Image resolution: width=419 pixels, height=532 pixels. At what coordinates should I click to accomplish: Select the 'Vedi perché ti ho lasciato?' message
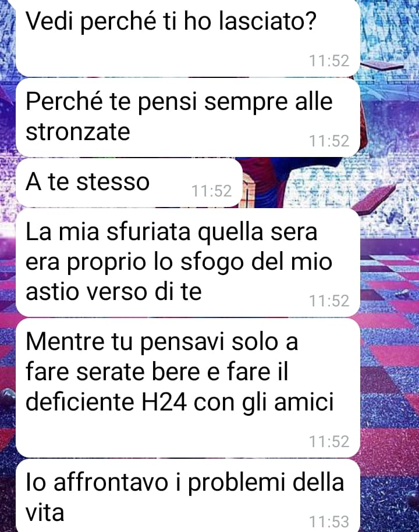[188, 38]
